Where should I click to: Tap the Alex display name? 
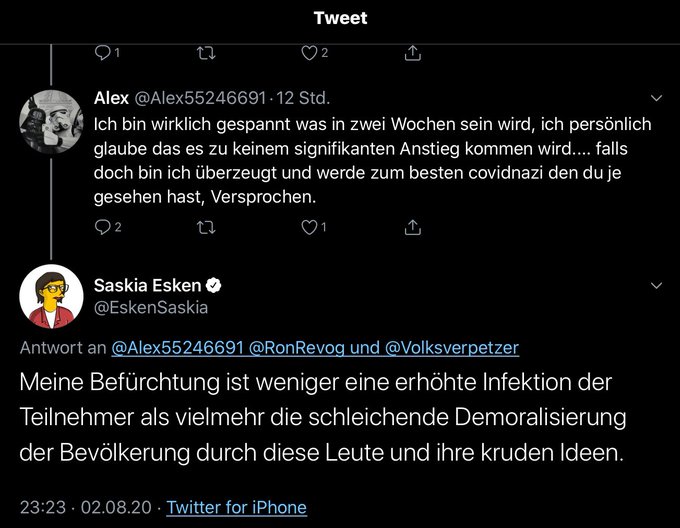click(x=111, y=99)
